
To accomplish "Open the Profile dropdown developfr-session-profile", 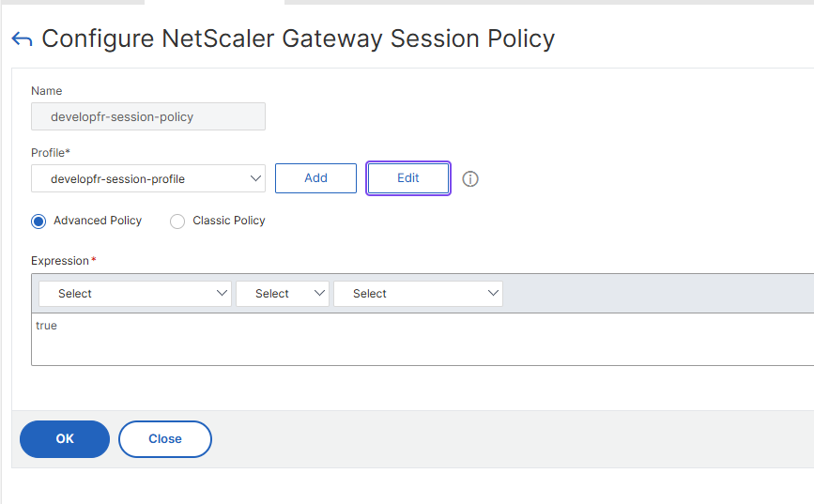I will coord(148,178).
